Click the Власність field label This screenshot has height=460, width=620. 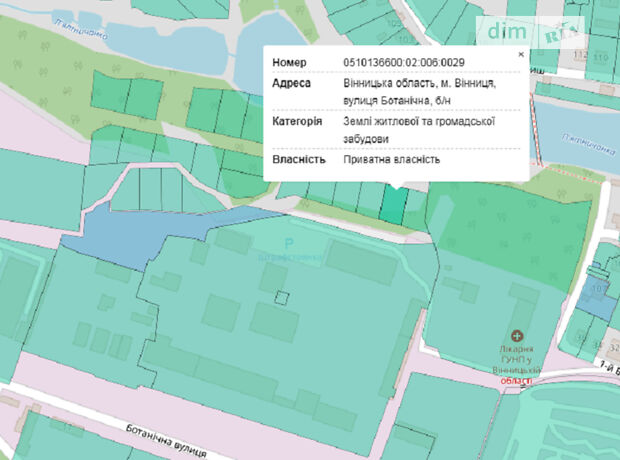[297, 160]
